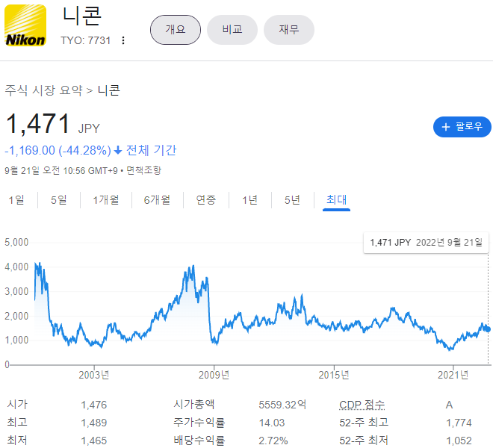This screenshot has height=448, width=493.
Task: Click the Nikon logo thumbnail
Action: click(x=25, y=25)
